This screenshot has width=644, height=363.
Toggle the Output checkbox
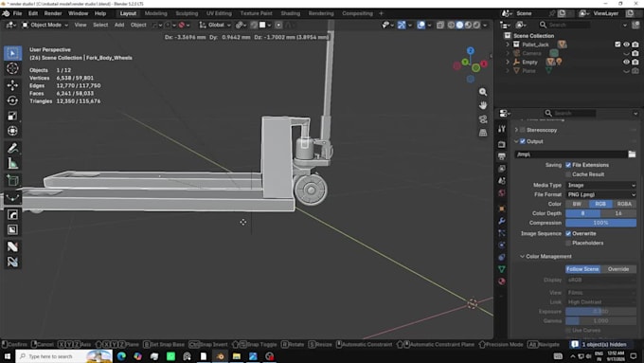click(523, 141)
